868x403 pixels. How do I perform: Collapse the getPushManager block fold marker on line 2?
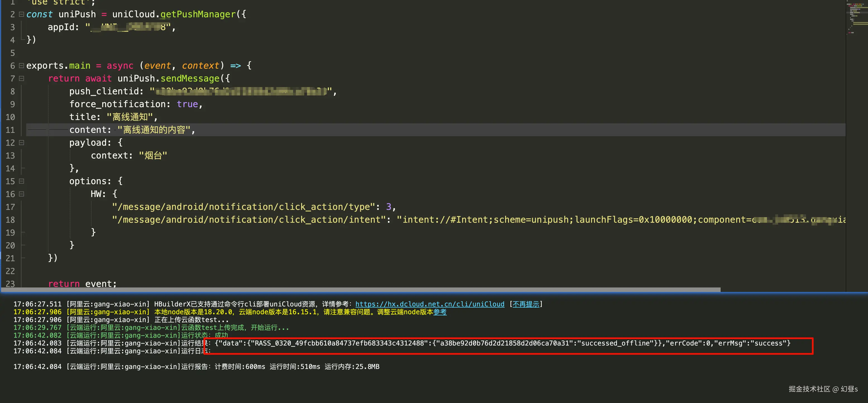[21, 14]
